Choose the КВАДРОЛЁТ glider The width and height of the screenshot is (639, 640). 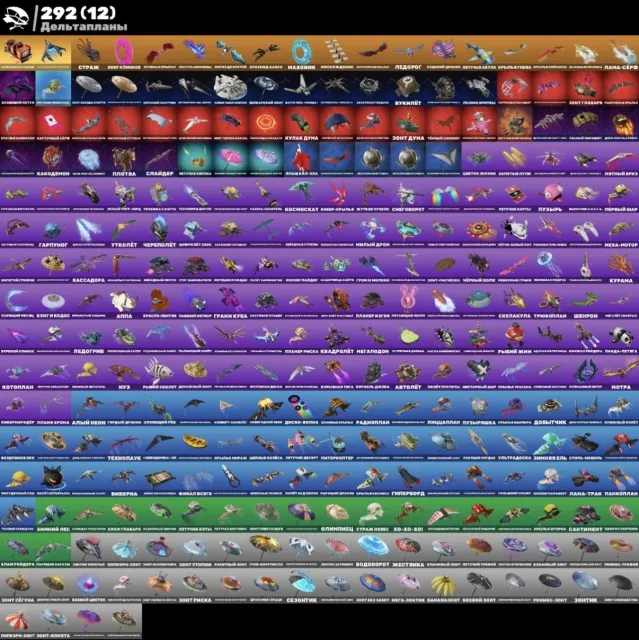337,337
